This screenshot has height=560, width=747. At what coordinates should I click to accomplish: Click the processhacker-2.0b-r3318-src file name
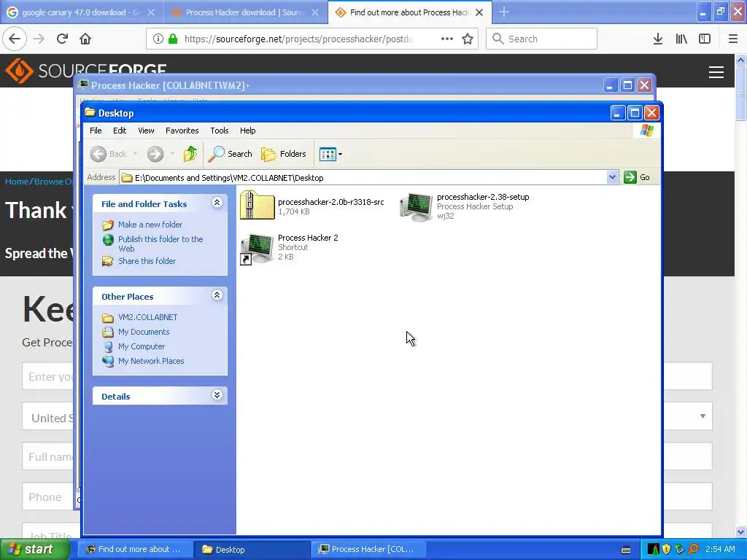(331, 202)
